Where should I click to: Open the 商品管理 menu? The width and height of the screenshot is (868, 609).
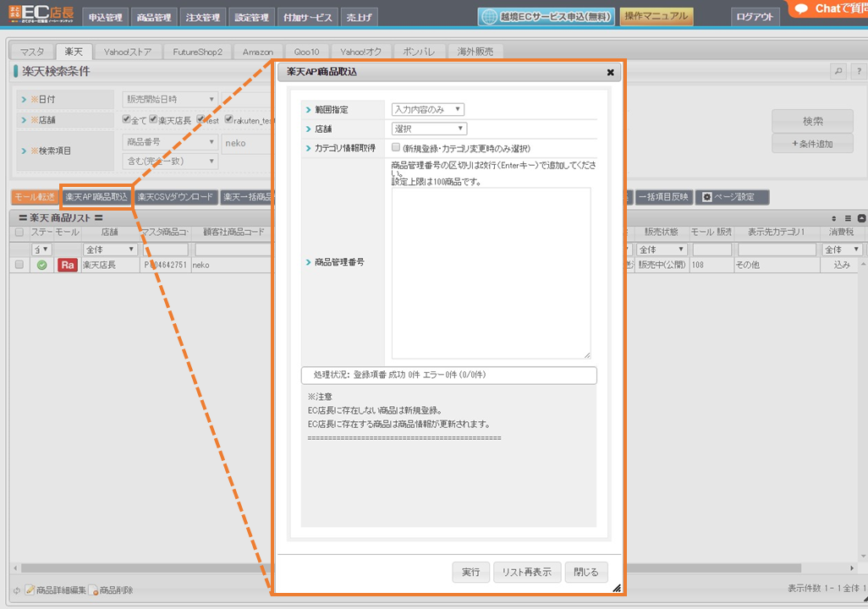click(154, 17)
